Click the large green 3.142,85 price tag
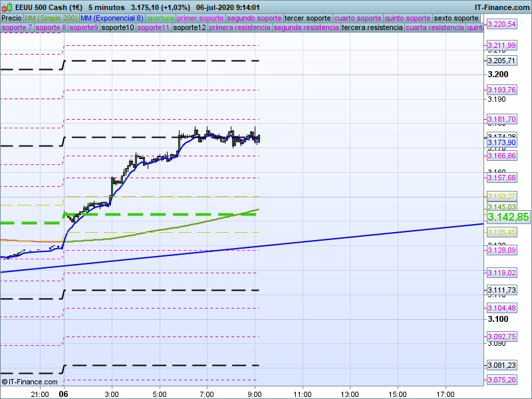The width and height of the screenshot is (532, 399). (x=508, y=217)
